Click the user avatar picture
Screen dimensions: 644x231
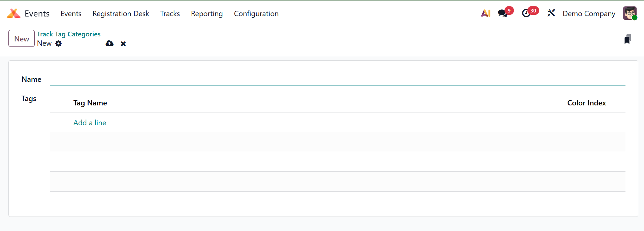pos(630,13)
